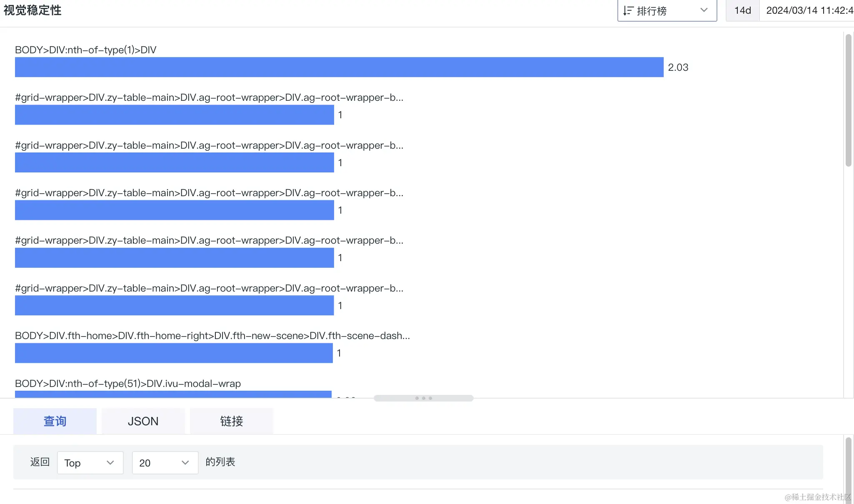
Task: Click the query panel vertical scrollbar
Action: (849, 470)
